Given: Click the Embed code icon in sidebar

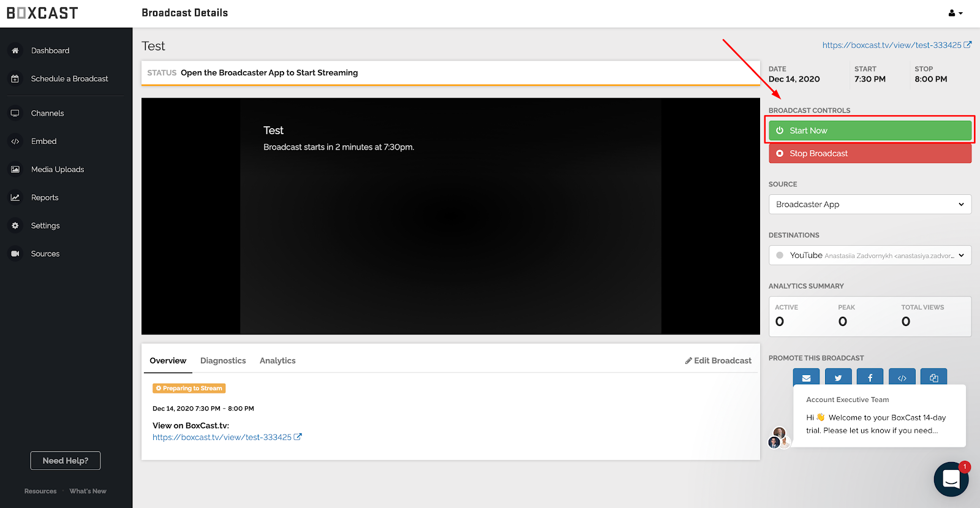Looking at the screenshot, I should click(x=15, y=142).
